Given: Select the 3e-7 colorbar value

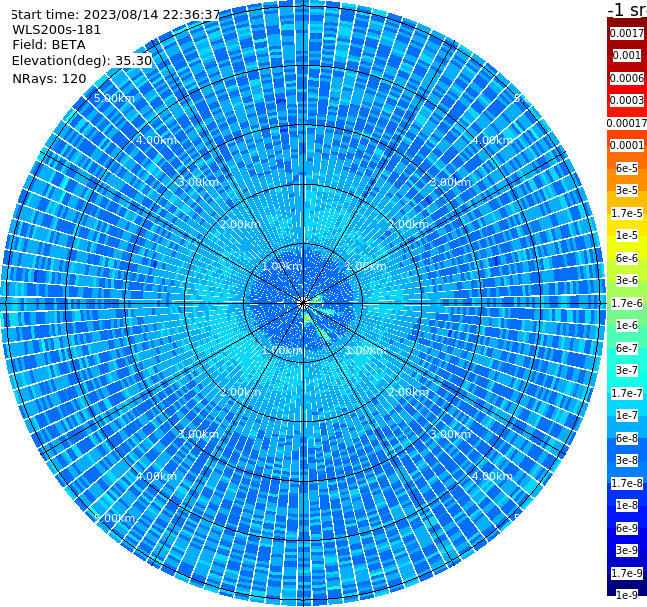Looking at the screenshot, I should coord(627,370).
